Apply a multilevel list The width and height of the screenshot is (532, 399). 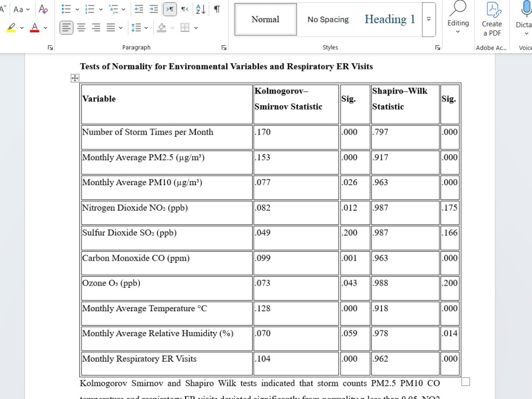tap(113, 9)
